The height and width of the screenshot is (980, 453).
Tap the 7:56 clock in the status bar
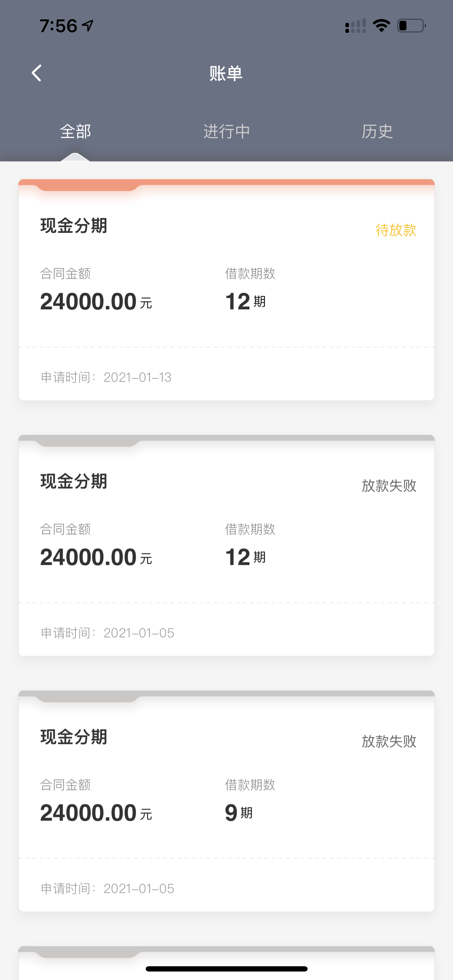click(x=59, y=26)
